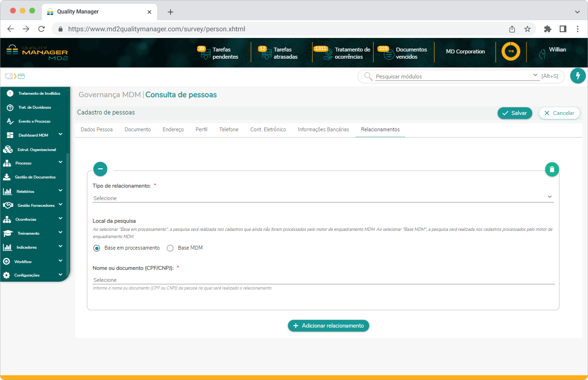Click the Gestão de Documentos sidebar icon
This screenshot has height=380, width=588.
(x=7, y=177)
